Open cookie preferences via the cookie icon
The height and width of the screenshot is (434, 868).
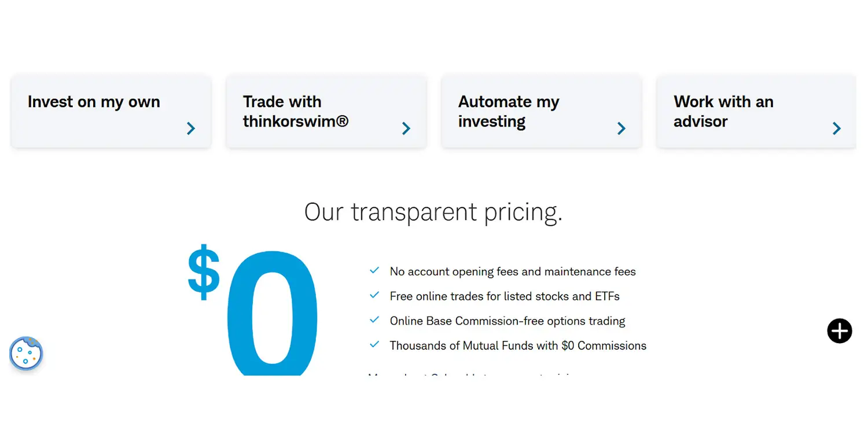pyautogui.click(x=26, y=354)
